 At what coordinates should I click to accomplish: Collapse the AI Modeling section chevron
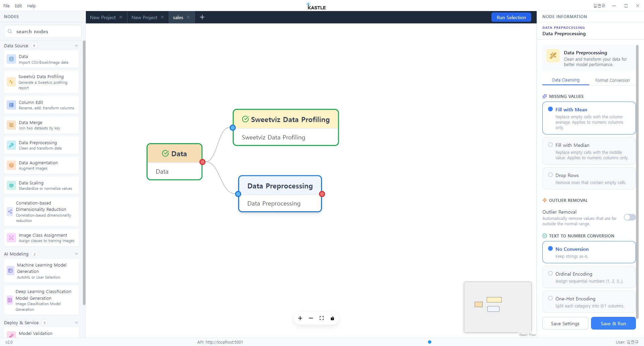(76, 254)
